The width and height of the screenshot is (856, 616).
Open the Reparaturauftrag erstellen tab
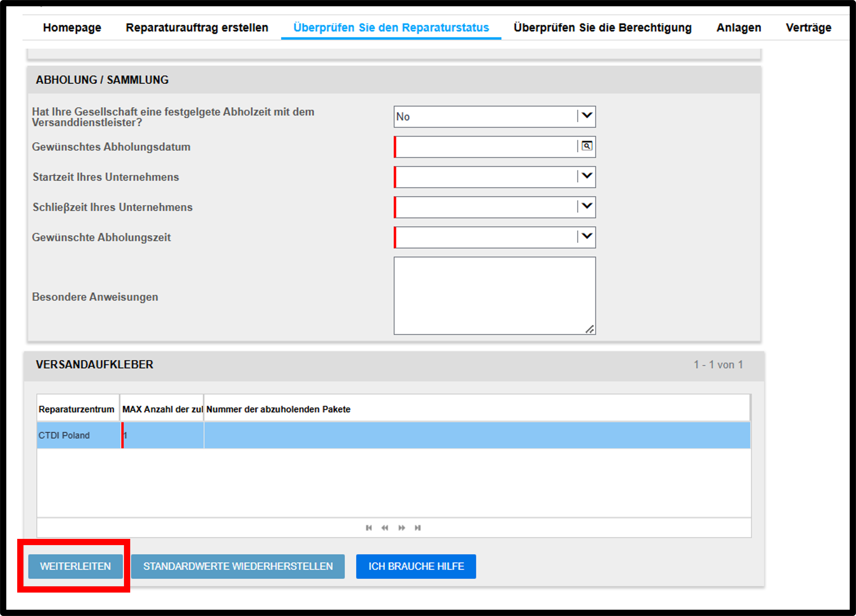[197, 28]
